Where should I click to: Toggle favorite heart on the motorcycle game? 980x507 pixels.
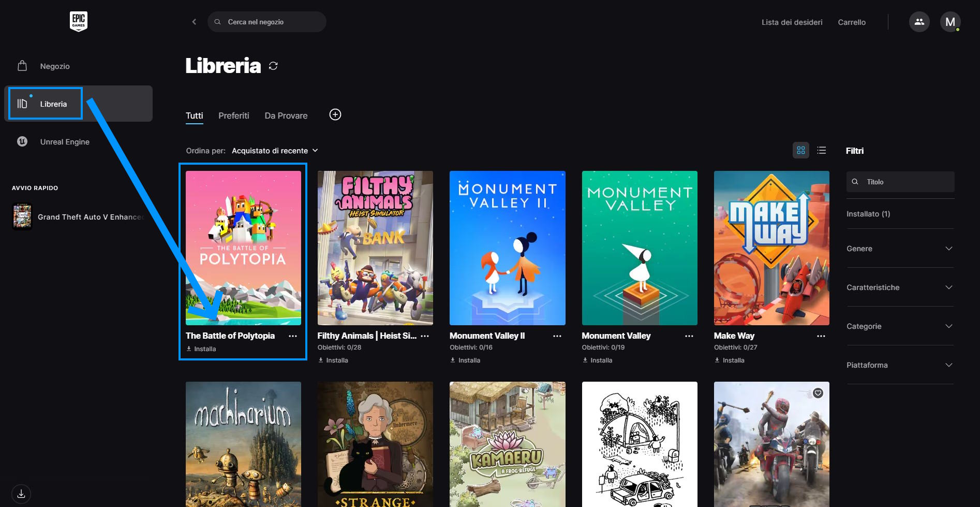coord(818,393)
